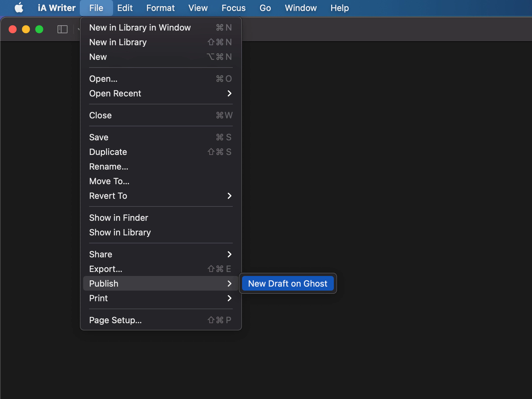532x399 pixels.
Task: Click the iA Writer app menu
Action: (57, 8)
